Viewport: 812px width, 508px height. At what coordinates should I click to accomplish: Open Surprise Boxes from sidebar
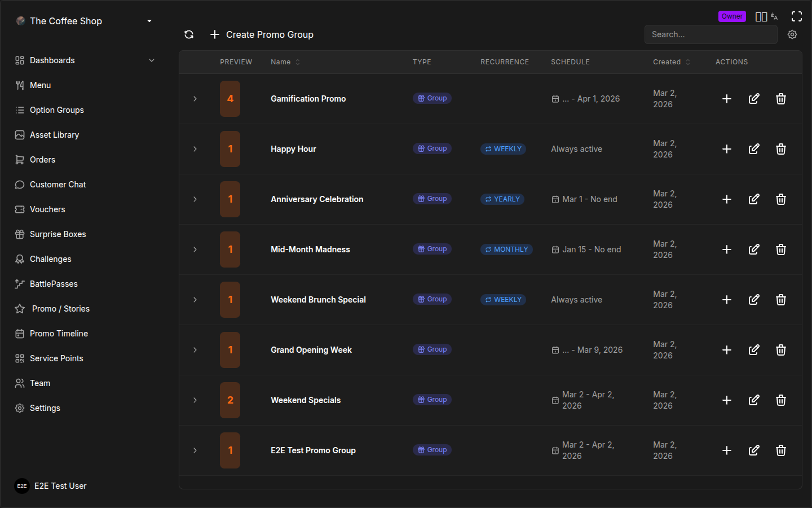[58, 234]
